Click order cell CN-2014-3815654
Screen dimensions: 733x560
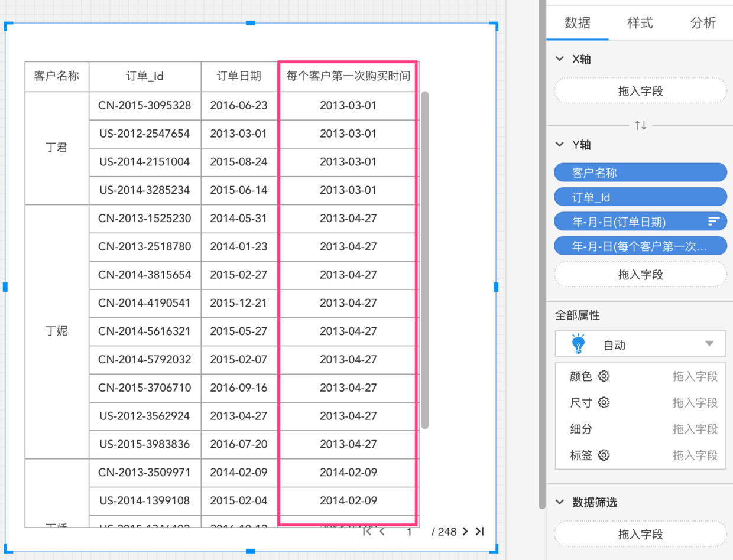145,275
